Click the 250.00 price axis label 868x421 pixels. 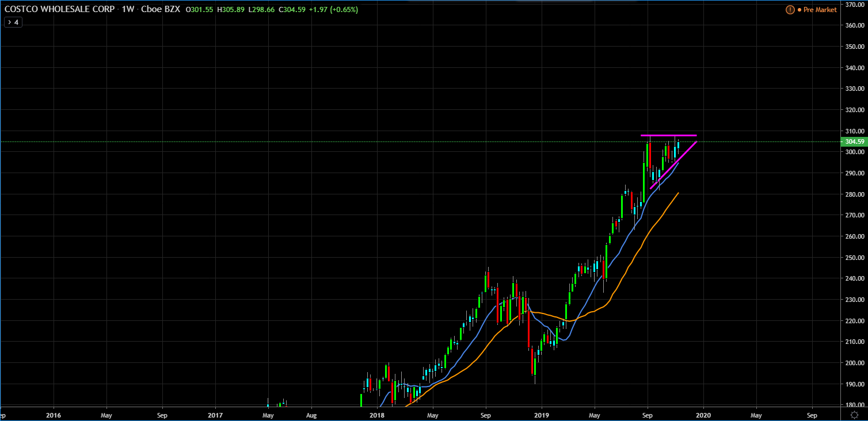point(855,258)
